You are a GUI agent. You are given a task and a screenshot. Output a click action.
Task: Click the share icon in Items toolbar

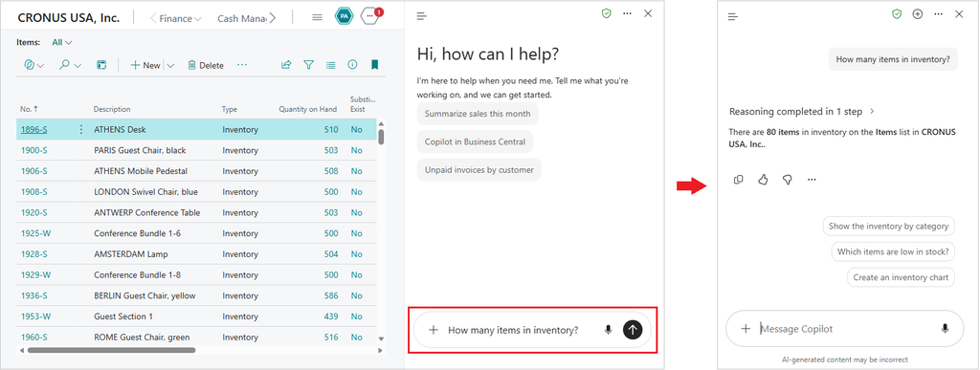286,65
